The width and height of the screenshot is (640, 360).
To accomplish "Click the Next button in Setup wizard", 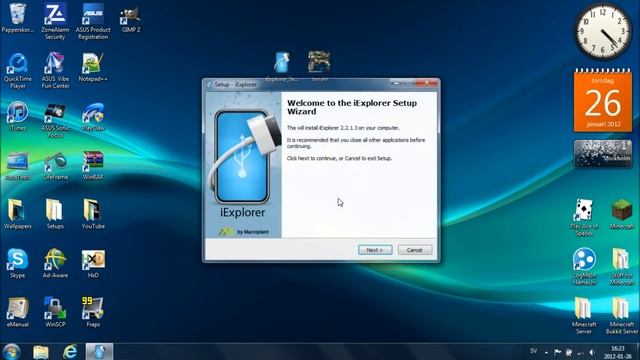I will coord(375,250).
